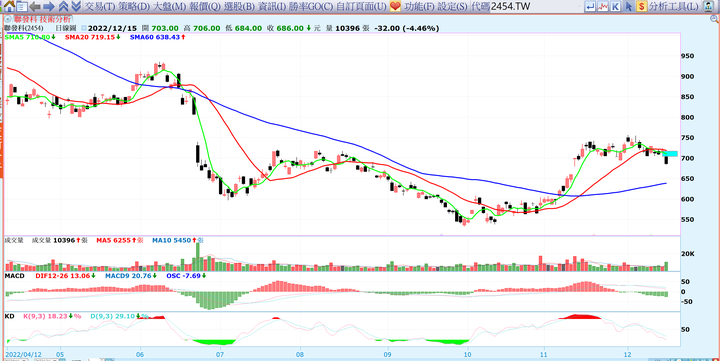Screen dimensions: 720x361
Task: Navigate forward with the right arrow
Action: pos(49,6)
